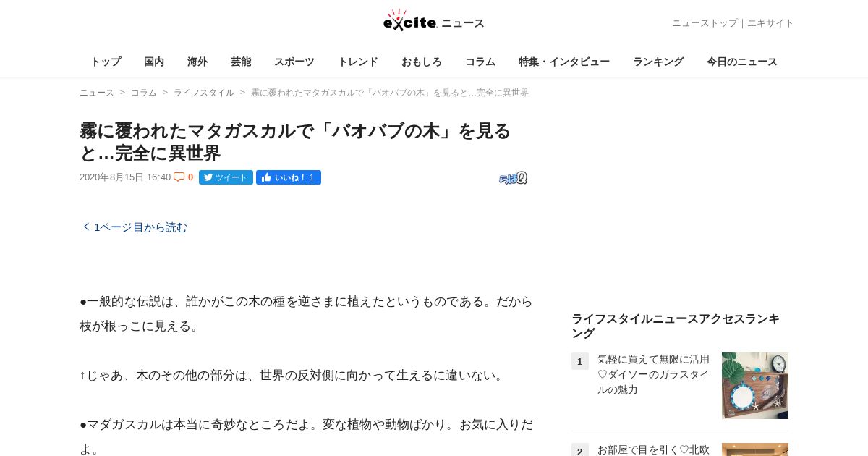Click the ライフスタイル breadcrumb link
The width and height of the screenshot is (868, 456).
click(204, 93)
